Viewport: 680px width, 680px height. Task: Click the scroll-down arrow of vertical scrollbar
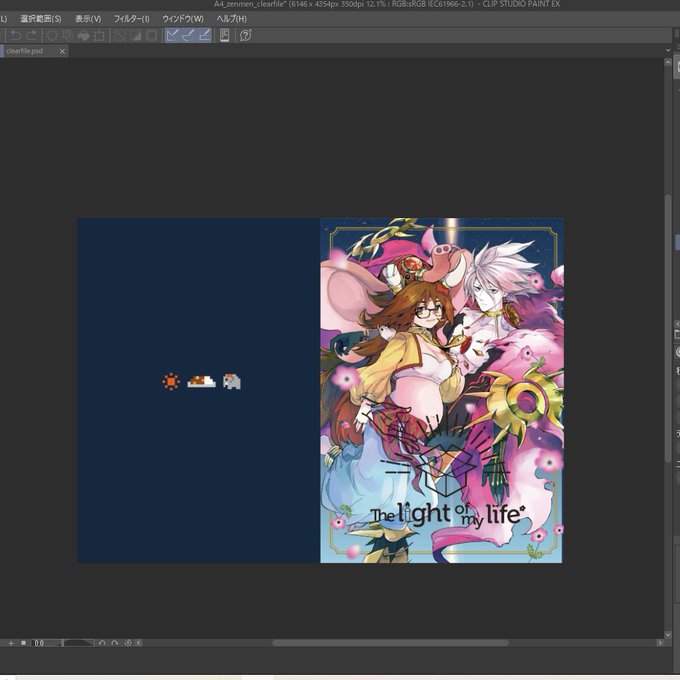click(668, 634)
